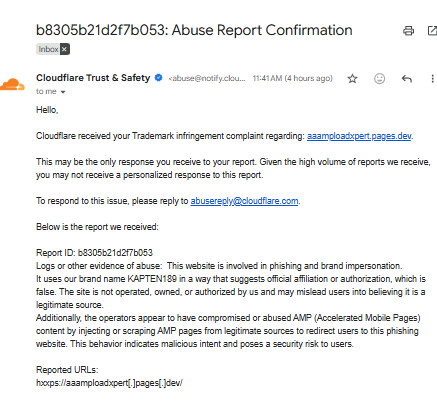Print this email using the printer icon

click(x=408, y=31)
